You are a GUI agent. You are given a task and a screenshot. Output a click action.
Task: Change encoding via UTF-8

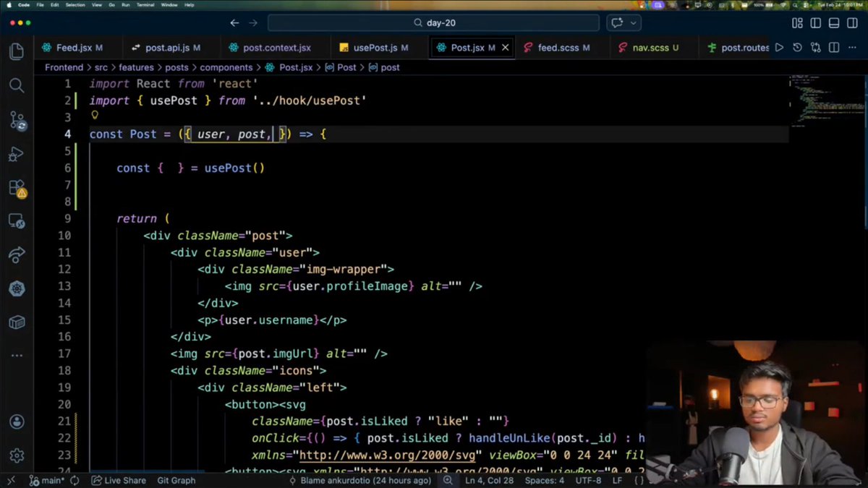coord(588,480)
